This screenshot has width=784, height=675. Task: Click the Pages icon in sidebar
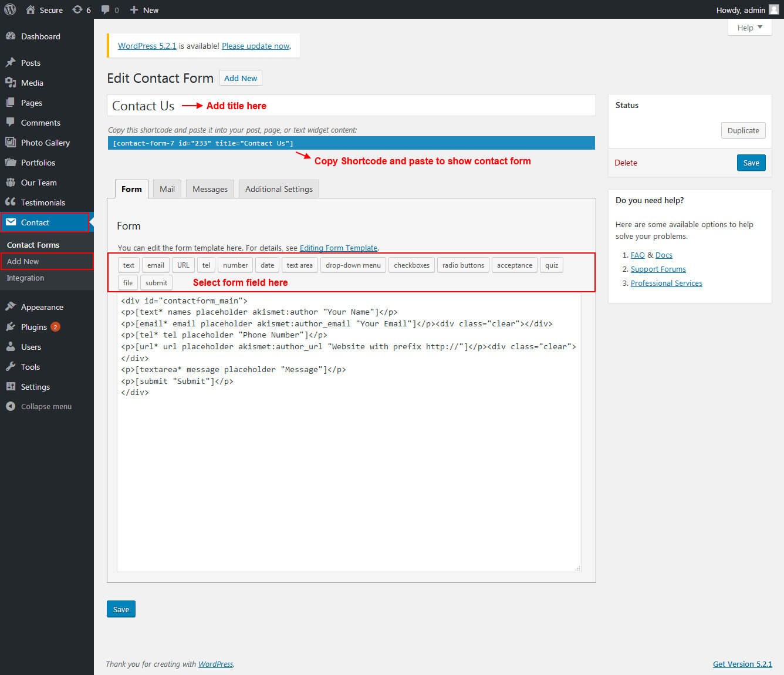pyautogui.click(x=11, y=102)
